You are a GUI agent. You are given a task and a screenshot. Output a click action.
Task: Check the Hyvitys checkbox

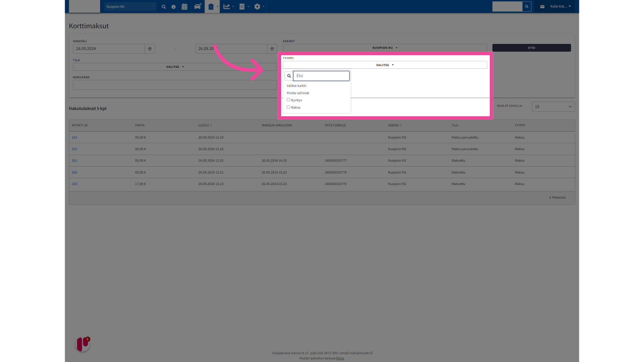coord(288,100)
